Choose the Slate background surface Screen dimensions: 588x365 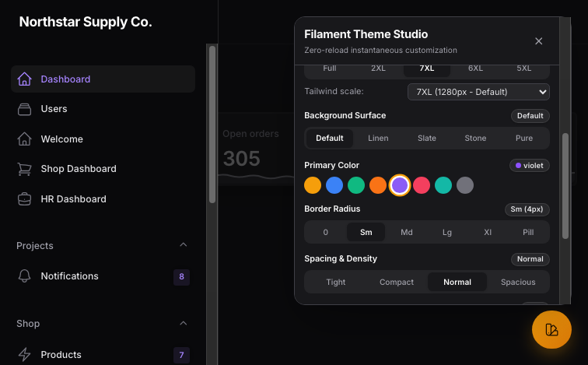click(427, 138)
